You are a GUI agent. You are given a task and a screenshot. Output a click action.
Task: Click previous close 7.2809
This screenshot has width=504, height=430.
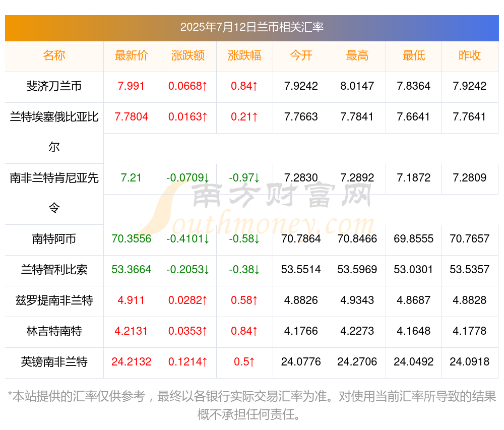(x=470, y=178)
